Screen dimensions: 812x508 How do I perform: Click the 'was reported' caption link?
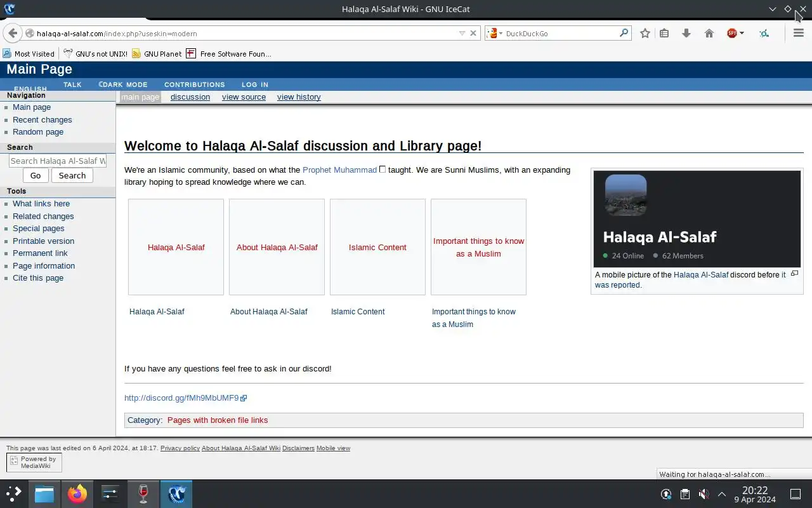617,285
